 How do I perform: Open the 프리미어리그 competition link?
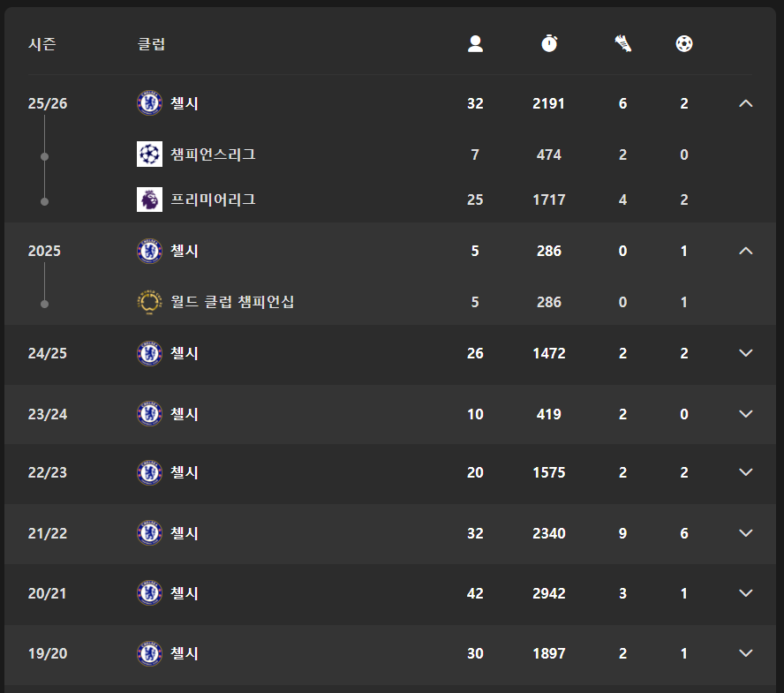(x=213, y=200)
